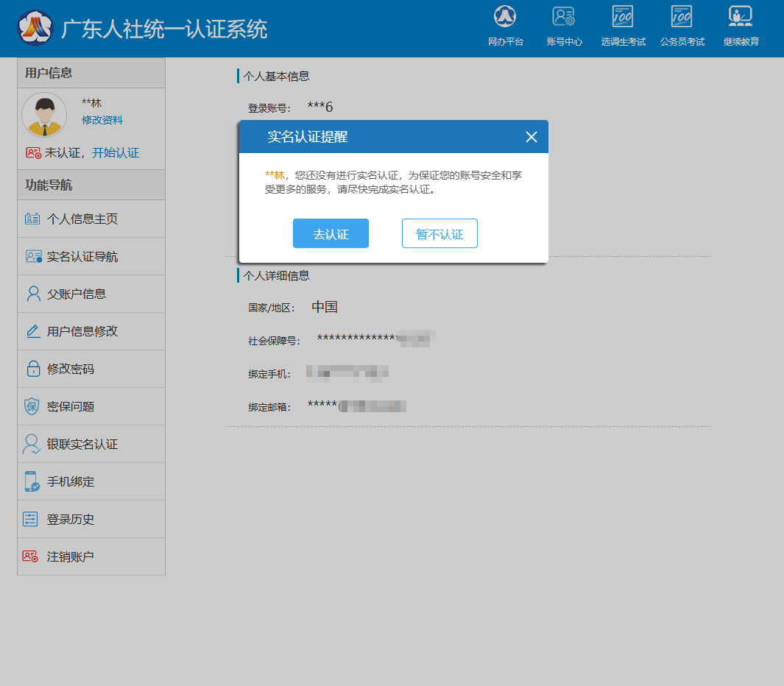Select 父账户信息 in navigation
Screen dimensions: 784x686
point(76,294)
